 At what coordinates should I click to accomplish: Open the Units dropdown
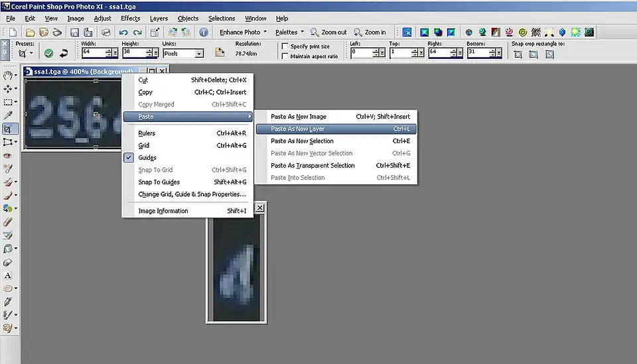[199, 53]
